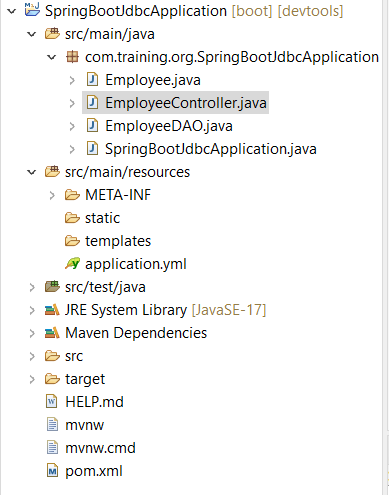The width and height of the screenshot is (389, 495).
Task: Click the src/test/java folder icon
Action: [52, 286]
